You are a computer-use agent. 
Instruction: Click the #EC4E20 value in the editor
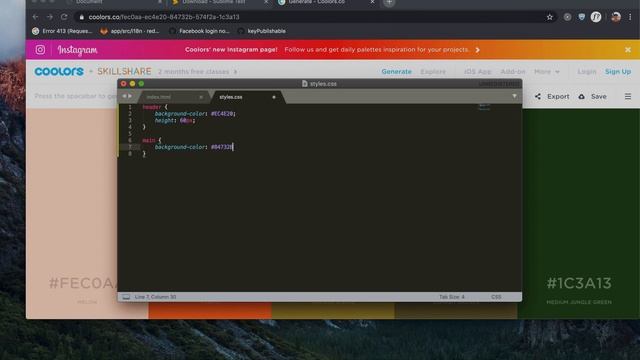coord(223,114)
